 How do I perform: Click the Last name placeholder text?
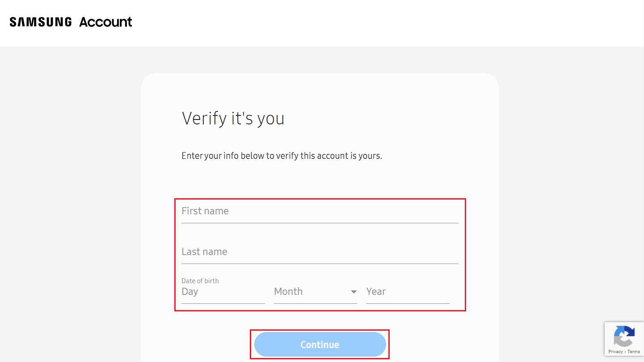click(204, 252)
